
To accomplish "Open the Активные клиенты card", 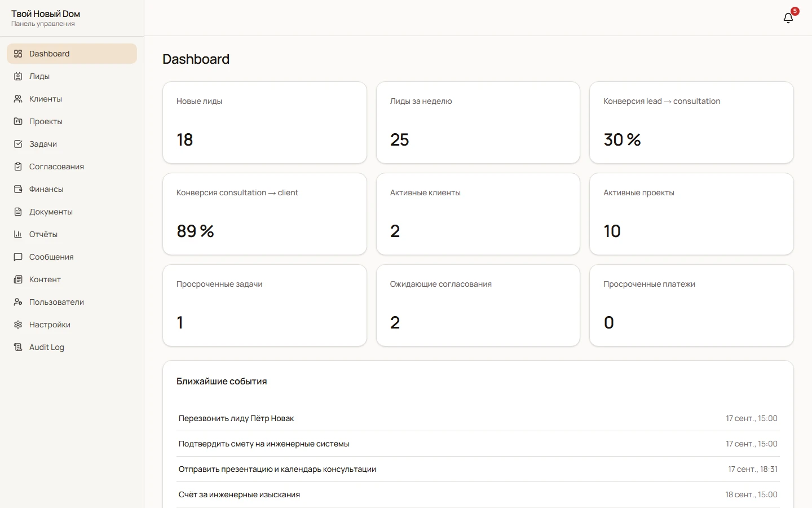I will pyautogui.click(x=478, y=214).
